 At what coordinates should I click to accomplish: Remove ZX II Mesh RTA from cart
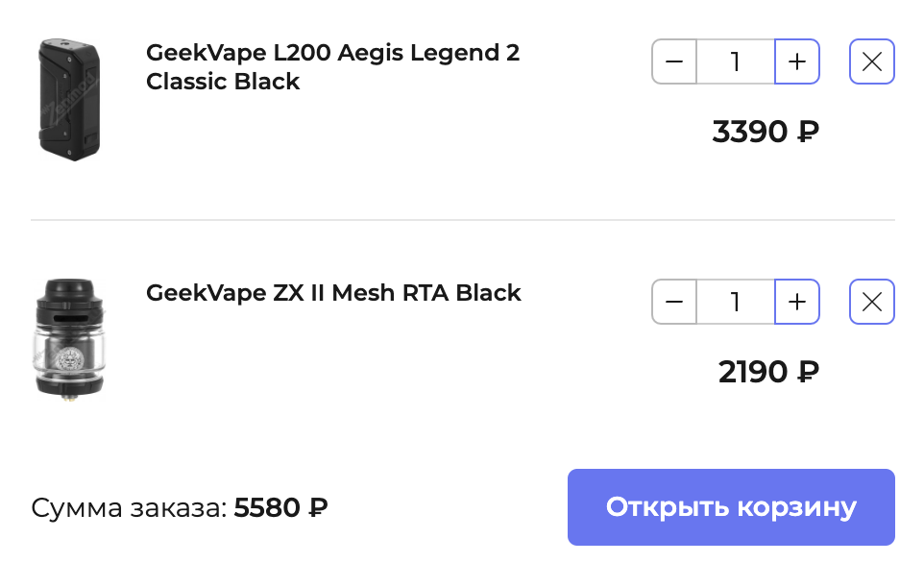coord(872,303)
